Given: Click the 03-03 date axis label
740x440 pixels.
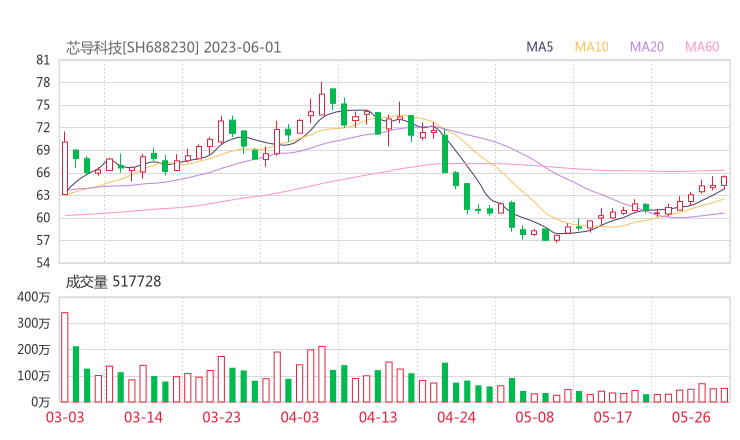Looking at the screenshot, I should pos(65,417).
